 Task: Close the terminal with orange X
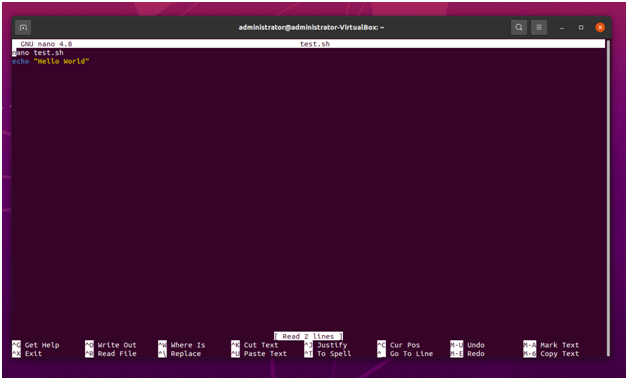click(x=600, y=28)
